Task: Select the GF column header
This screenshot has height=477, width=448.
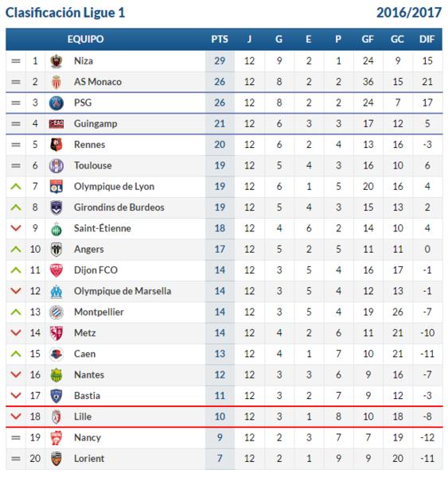Action: [368, 39]
